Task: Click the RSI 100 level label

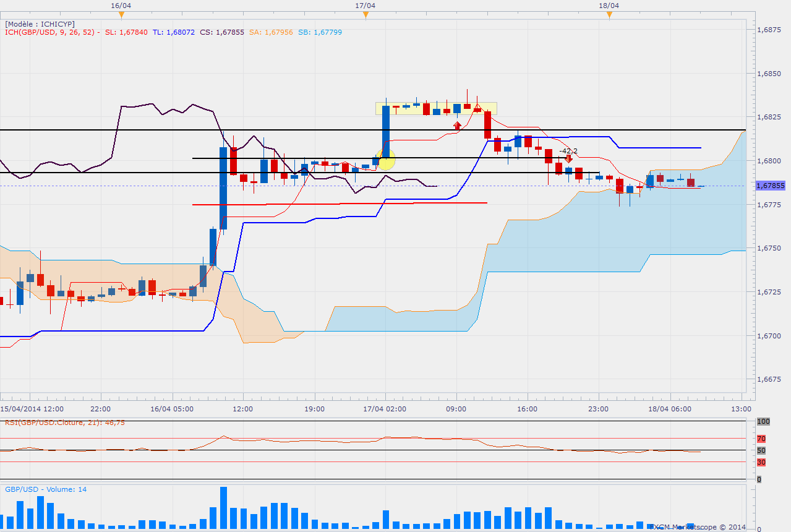Action: point(763,421)
